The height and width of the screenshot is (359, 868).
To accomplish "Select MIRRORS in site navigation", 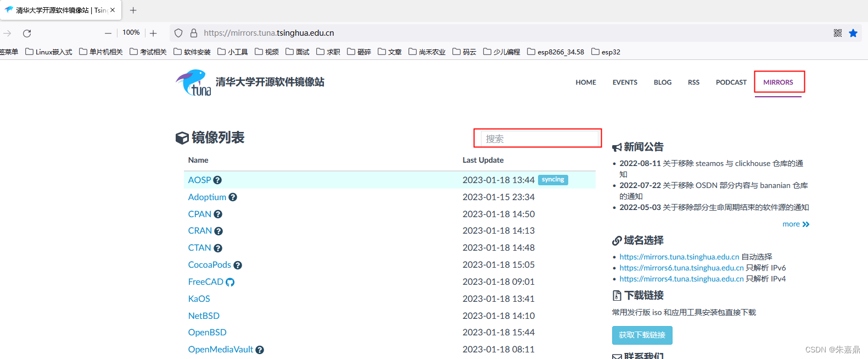I will pyautogui.click(x=778, y=82).
